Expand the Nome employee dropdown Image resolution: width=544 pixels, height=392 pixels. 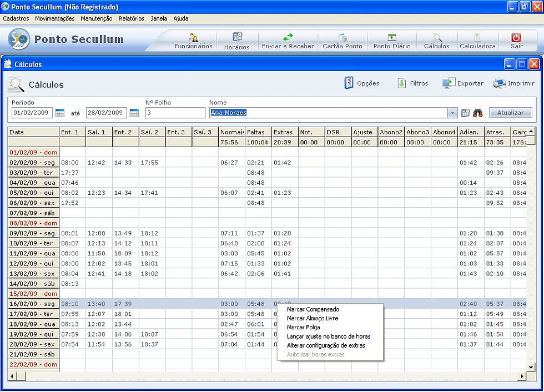[452, 113]
